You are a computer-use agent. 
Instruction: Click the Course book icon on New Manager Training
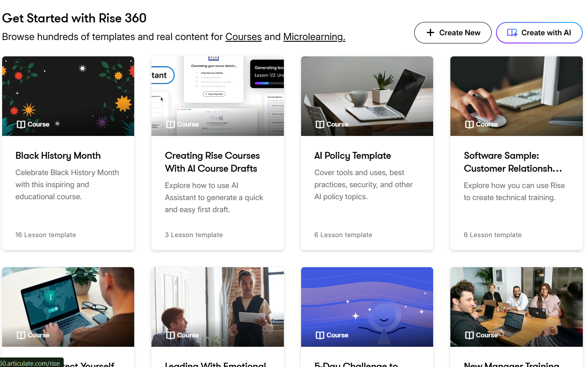(x=469, y=335)
